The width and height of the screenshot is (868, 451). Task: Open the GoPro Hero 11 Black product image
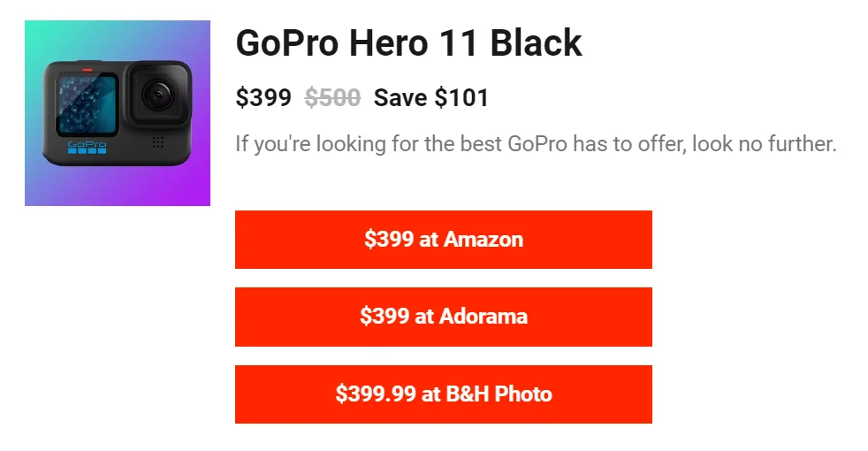[118, 113]
